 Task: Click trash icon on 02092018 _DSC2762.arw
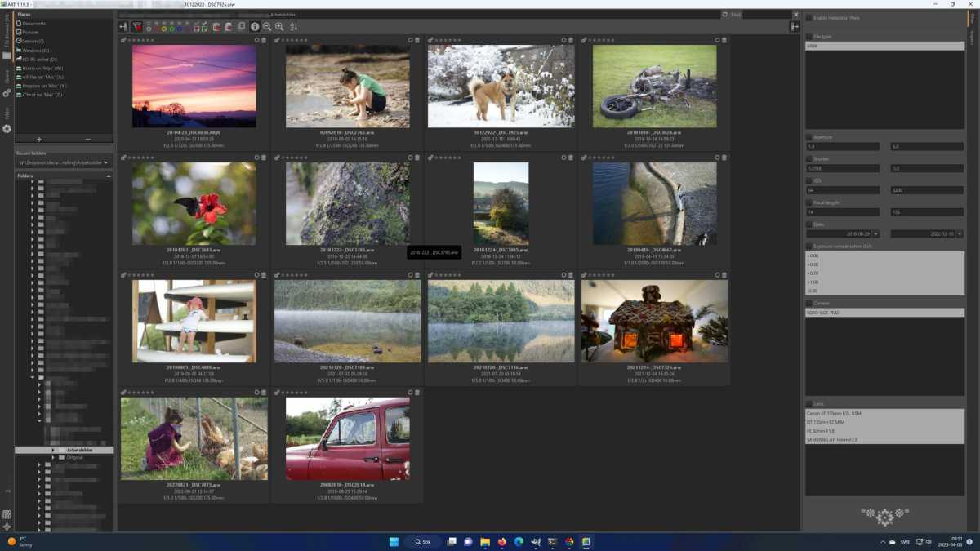(416, 40)
